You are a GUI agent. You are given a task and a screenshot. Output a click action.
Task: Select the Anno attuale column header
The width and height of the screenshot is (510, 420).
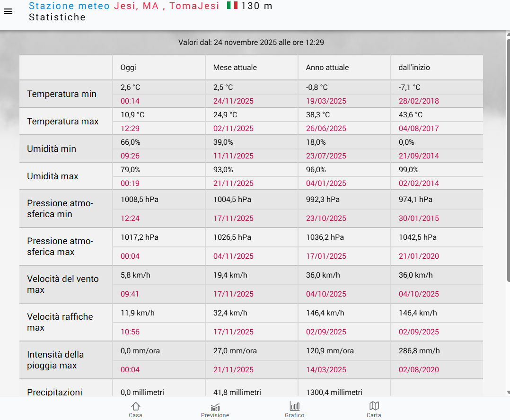click(327, 68)
